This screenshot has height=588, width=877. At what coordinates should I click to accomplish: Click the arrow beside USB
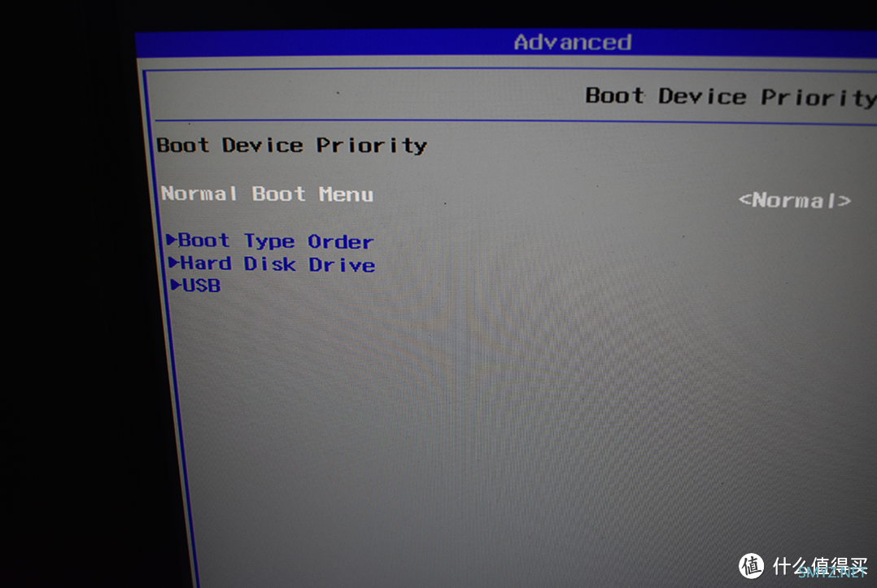pyautogui.click(x=177, y=285)
